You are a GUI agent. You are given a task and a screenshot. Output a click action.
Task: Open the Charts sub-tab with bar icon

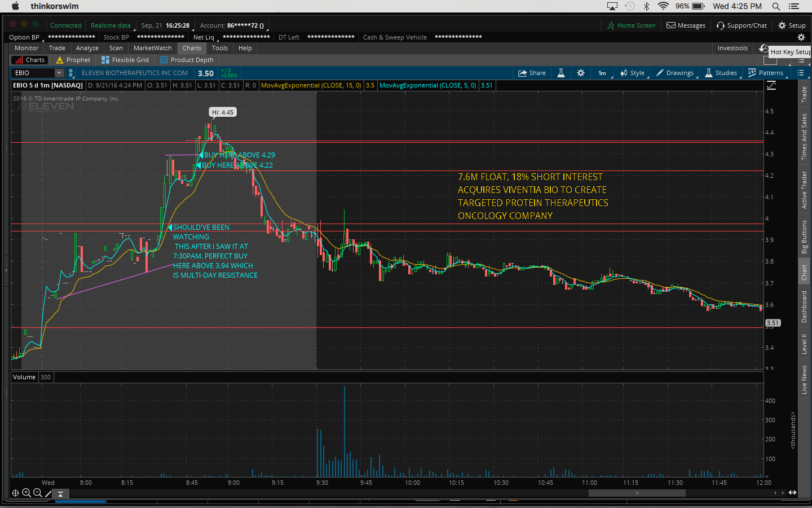tap(30, 60)
